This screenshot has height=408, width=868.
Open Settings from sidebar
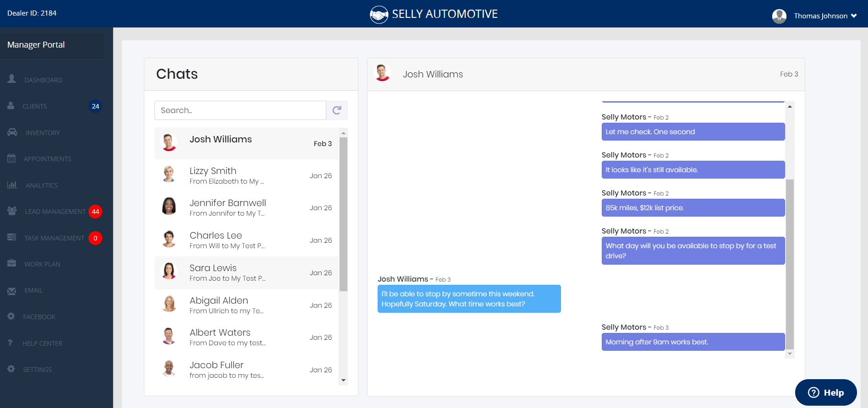click(38, 370)
